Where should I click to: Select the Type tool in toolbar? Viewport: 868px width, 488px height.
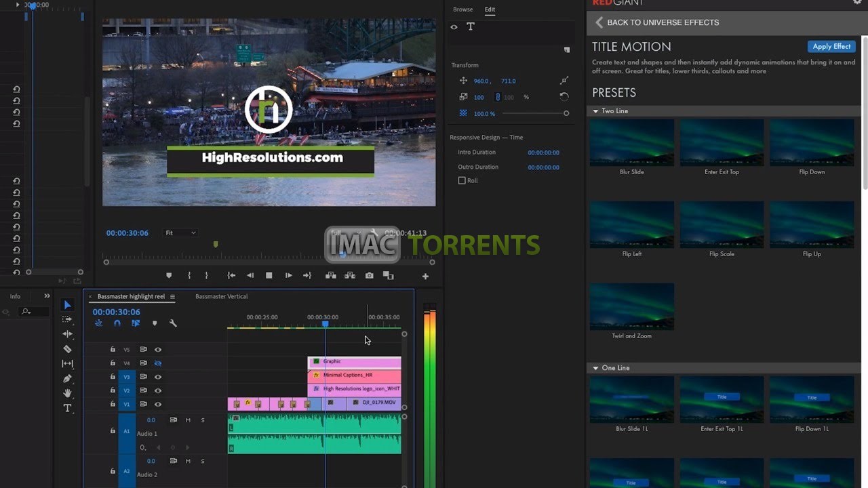coord(67,408)
